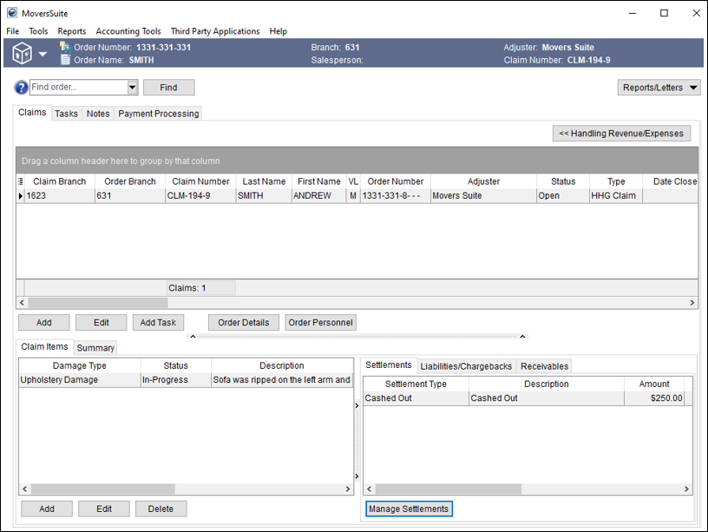Screen dimensions: 708x532
Task: Open the Reports/Letters dropdown
Action: click(x=660, y=88)
